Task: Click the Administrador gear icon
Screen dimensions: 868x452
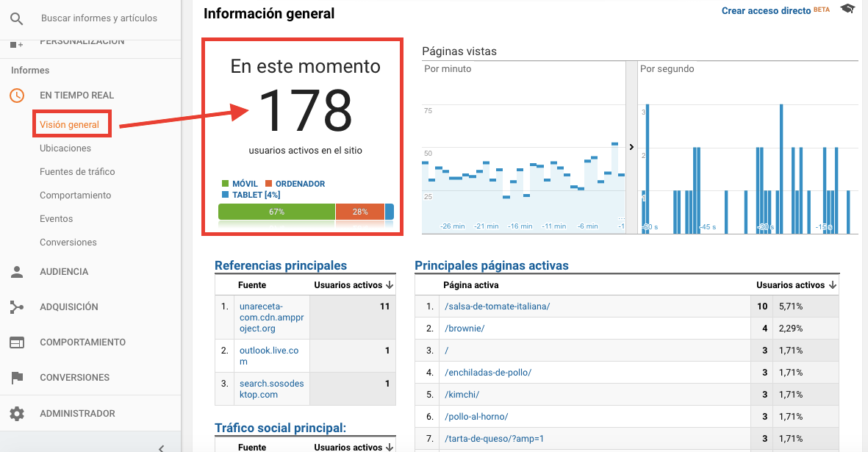Action: coord(17,414)
